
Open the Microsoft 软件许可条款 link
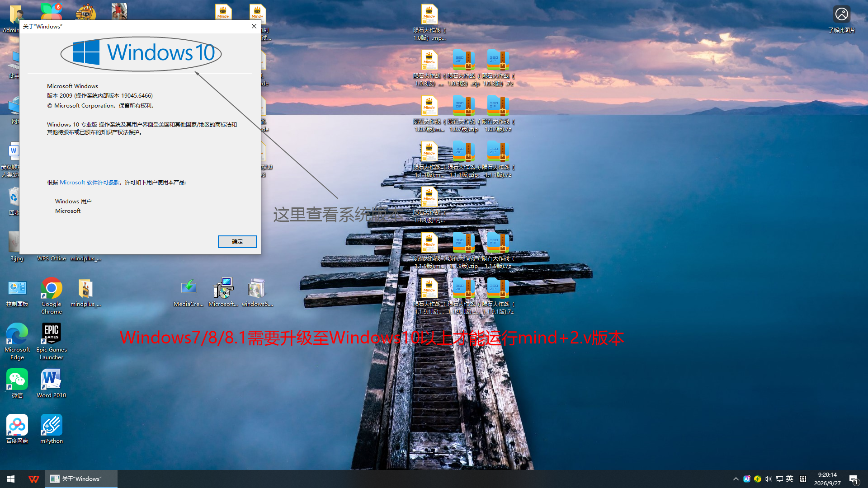pos(90,183)
